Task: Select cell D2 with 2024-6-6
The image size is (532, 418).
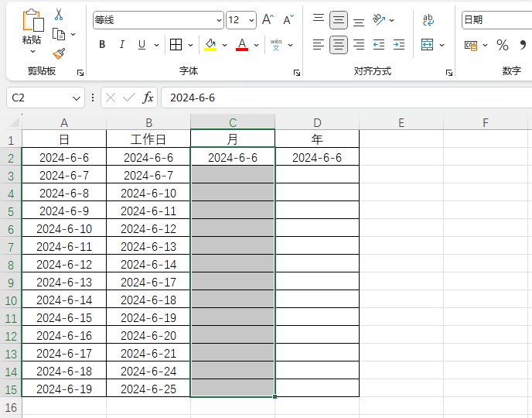Action: coord(317,157)
